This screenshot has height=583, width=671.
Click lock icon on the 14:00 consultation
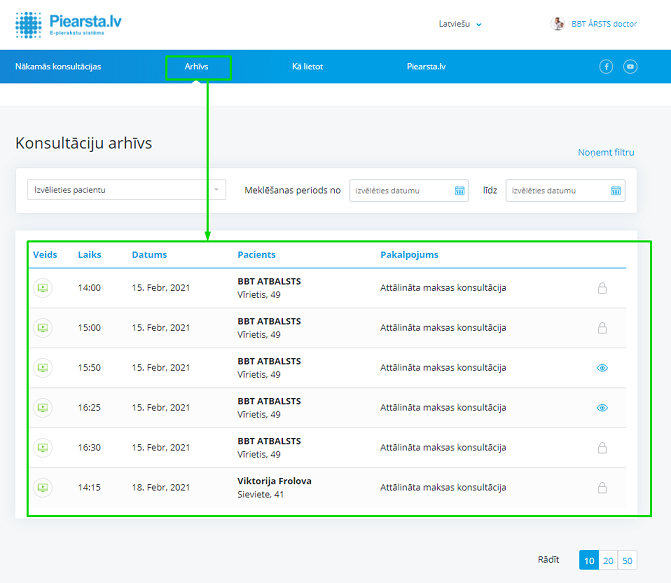click(602, 288)
